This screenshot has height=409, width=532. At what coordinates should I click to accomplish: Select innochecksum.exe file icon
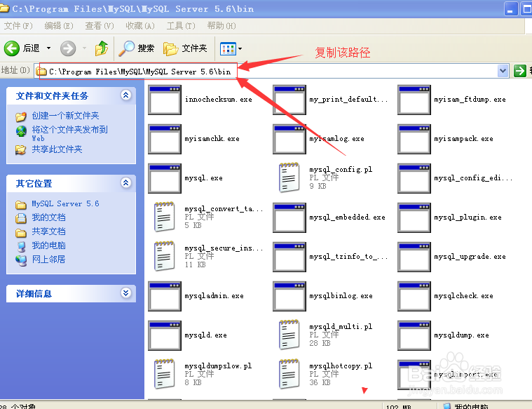pos(165,100)
